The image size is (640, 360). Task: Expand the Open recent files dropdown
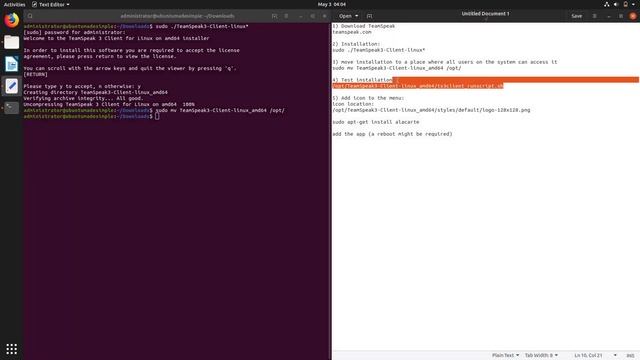click(357, 16)
